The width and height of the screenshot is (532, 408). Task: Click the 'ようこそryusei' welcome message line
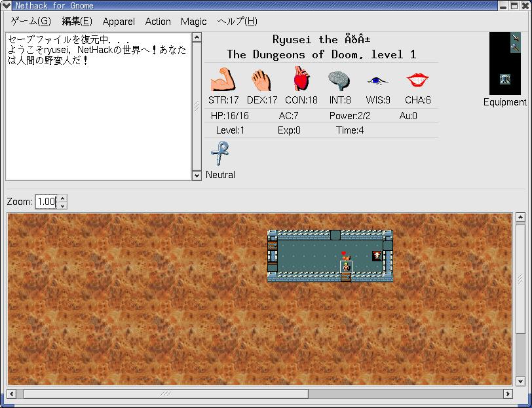click(97, 55)
